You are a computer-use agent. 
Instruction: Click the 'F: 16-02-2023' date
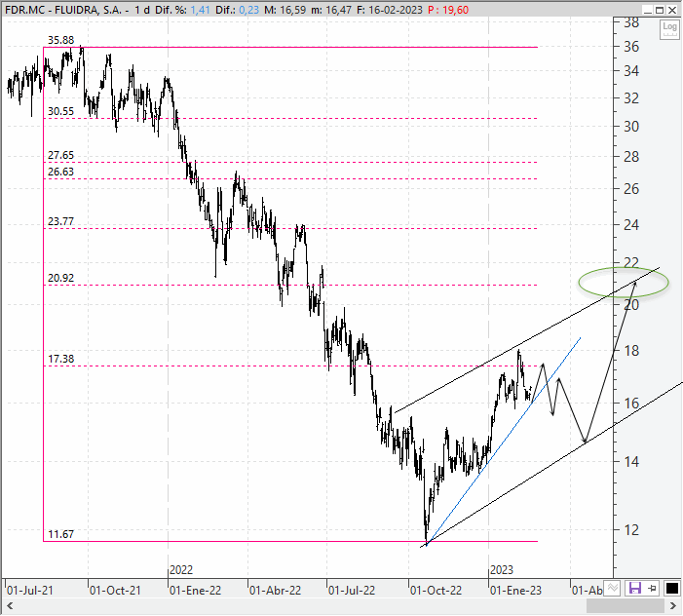pos(390,10)
